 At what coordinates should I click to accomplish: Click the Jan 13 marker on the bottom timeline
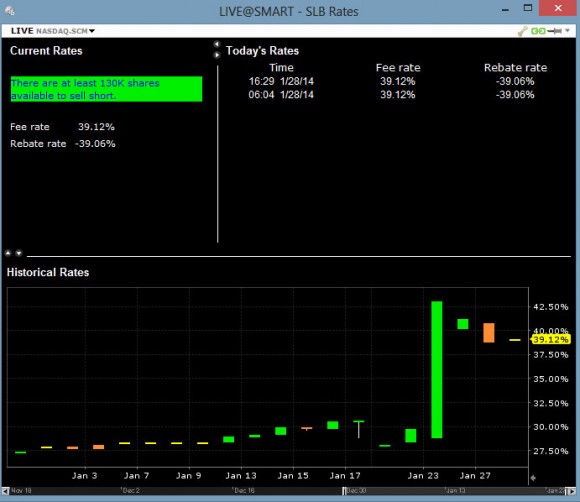(x=455, y=491)
